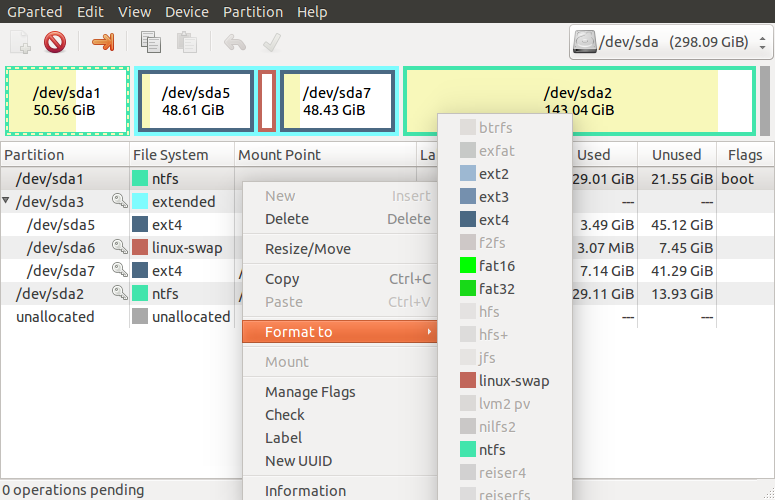The height and width of the screenshot is (500, 775).
Task: Click the key lock icon beside /dev/sda7
Action: coord(120,270)
